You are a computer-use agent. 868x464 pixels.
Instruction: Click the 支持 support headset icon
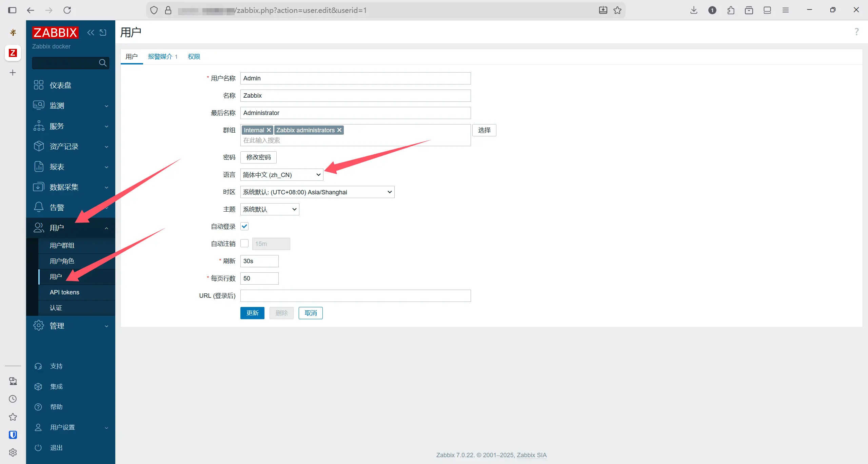[x=38, y=366]
